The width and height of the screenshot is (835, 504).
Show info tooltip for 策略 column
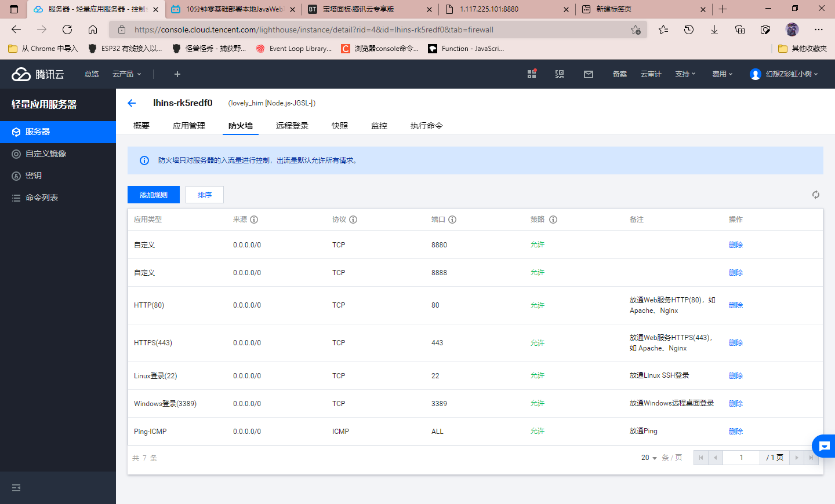[x=553, y=220]
